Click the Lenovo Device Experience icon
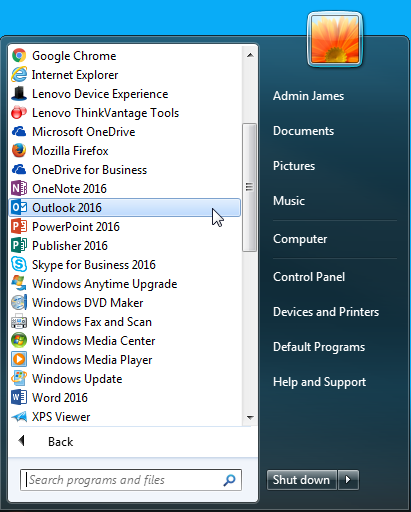Screen dimensions: 411x512 (x=19, y=93)
